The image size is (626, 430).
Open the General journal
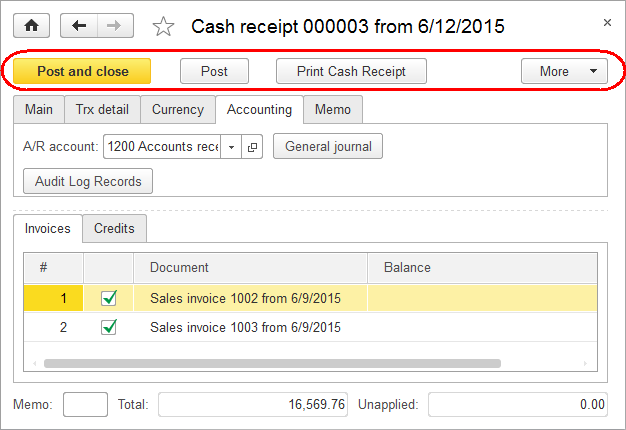click(x=328, y=146)
